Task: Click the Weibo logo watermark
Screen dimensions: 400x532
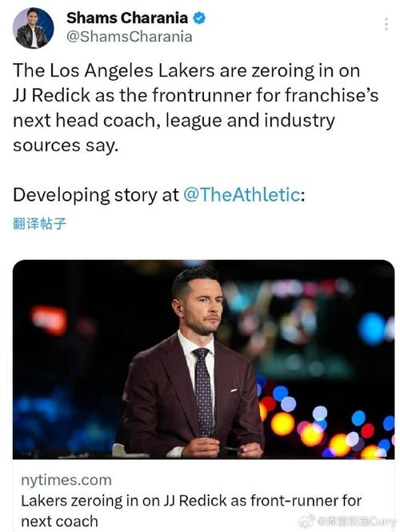Action: (x=306, y=521)
